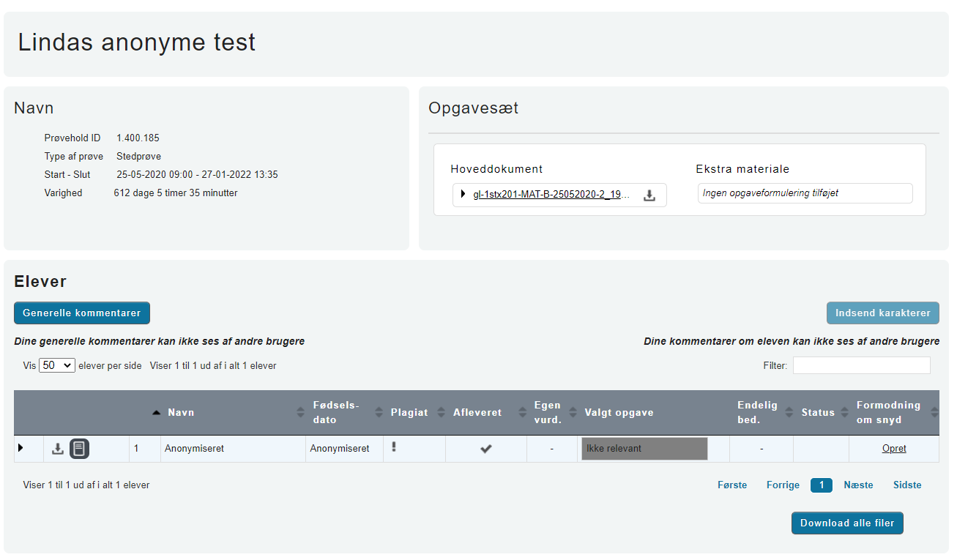The image size is (957, 560).
Task: Click the Varighed 612 dage value
Action: pos(176,193)
